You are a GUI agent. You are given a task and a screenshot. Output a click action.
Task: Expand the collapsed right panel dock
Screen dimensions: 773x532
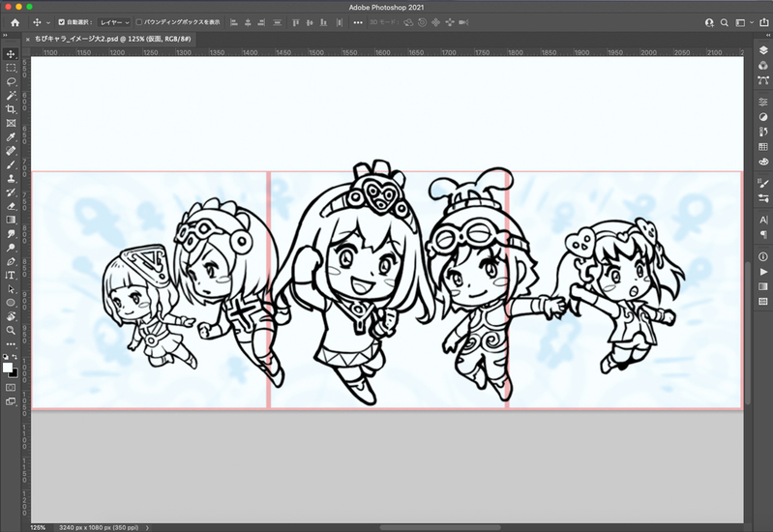[x=767, y=36]
